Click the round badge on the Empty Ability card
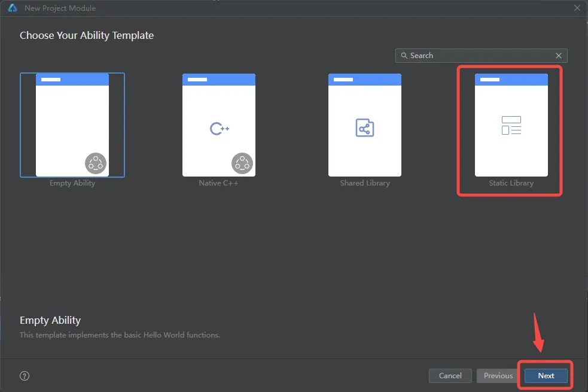The width and height of the screenshot is (588, 392). (96, 163)
